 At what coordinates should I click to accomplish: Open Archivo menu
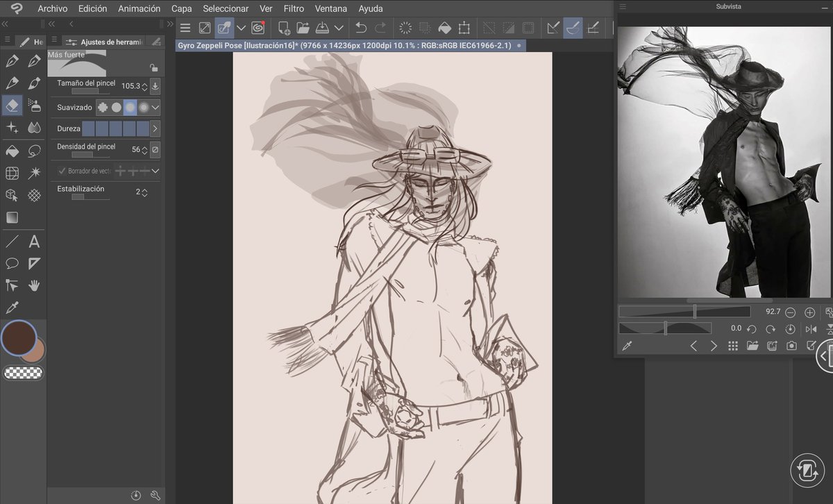click(x=53, y=8)
